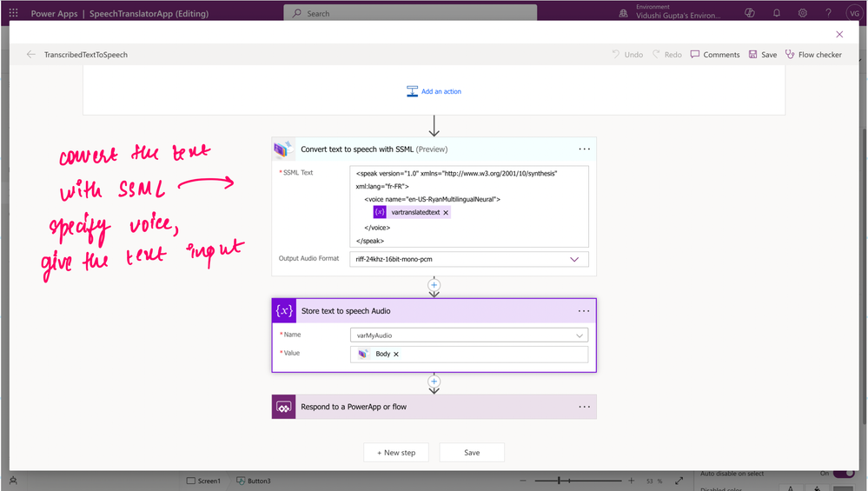Click Redo in the flow toolbar
The height and width of the screenshot is (491, 868).
(667, 54)
